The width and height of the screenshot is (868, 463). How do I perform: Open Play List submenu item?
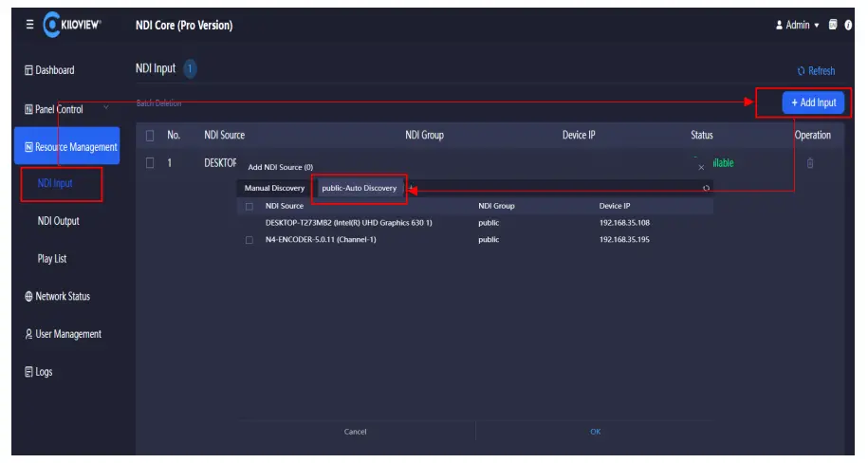(52, 259)
